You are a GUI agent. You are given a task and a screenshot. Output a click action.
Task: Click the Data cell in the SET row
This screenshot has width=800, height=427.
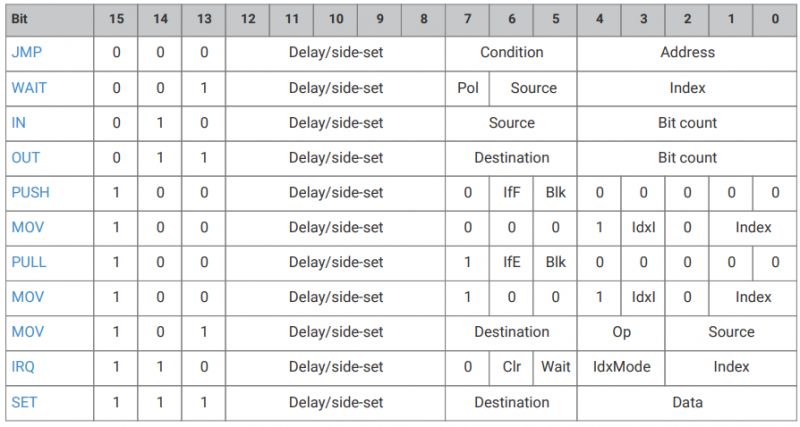687,402
